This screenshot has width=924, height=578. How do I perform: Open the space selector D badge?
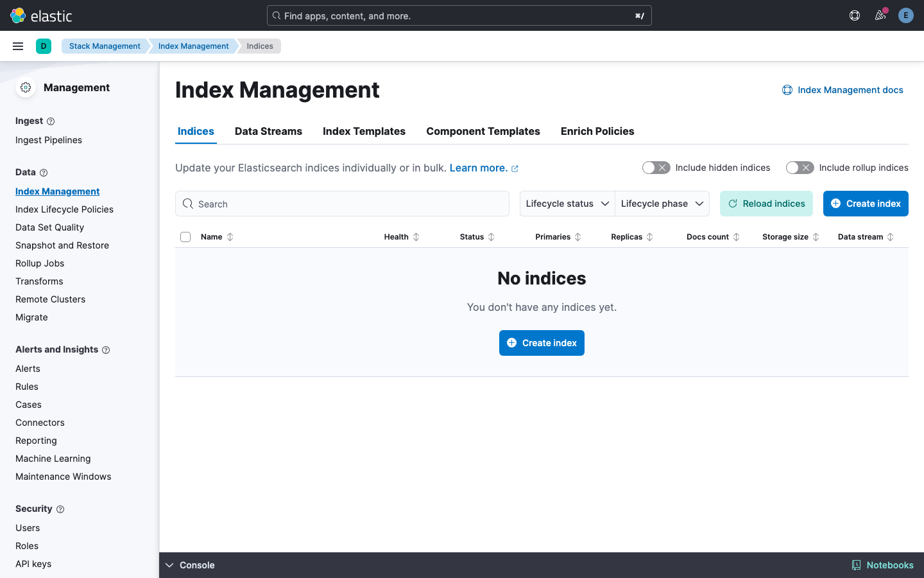click(x=44, y=46)
